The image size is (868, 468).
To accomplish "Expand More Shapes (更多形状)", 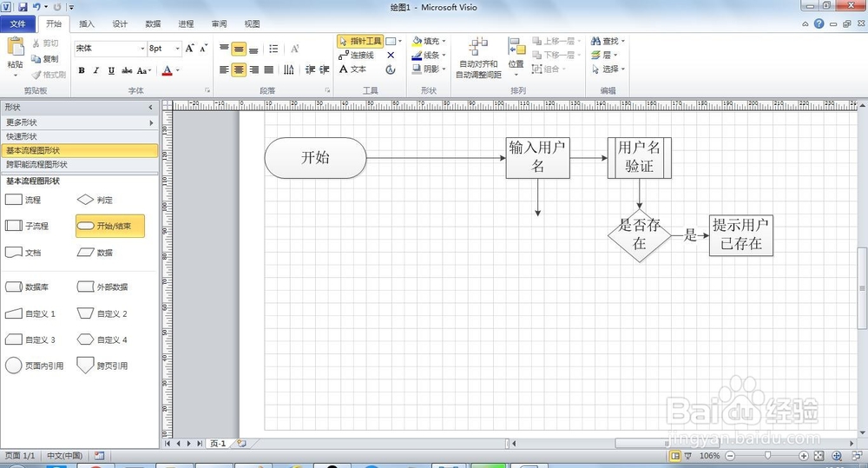I will pyautogui.click(x=79, y=122).
